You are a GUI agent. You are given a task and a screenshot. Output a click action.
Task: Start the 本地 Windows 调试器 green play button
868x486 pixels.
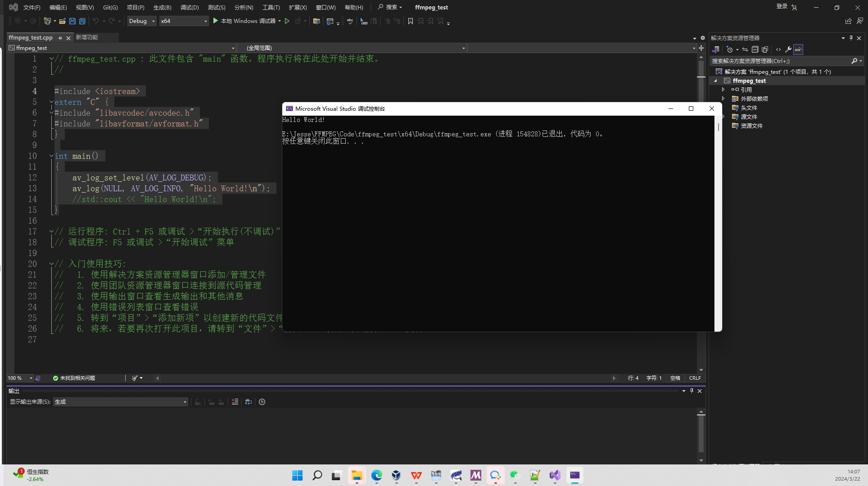point(216,21)
